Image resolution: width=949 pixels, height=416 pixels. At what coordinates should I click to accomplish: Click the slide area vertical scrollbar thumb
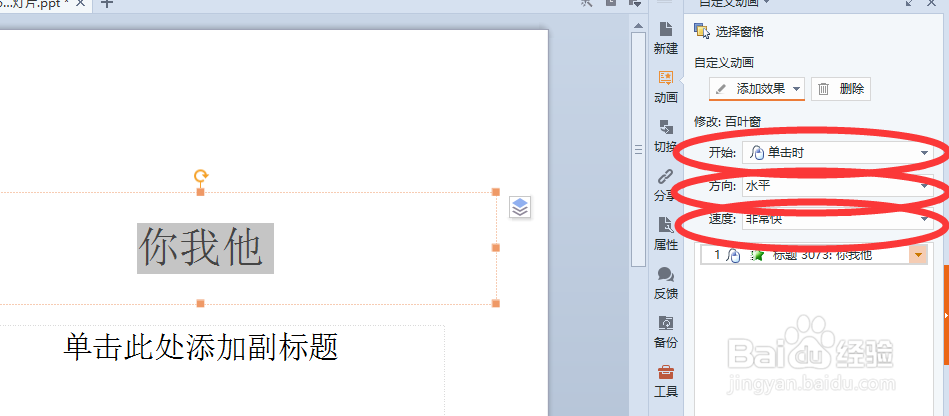coord(638,149)
